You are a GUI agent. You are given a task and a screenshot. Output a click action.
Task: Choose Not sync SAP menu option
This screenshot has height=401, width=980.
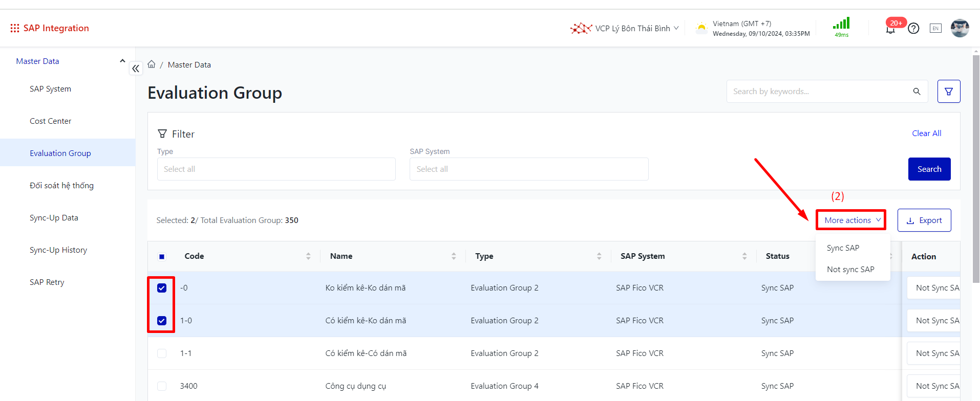(850, 270)
